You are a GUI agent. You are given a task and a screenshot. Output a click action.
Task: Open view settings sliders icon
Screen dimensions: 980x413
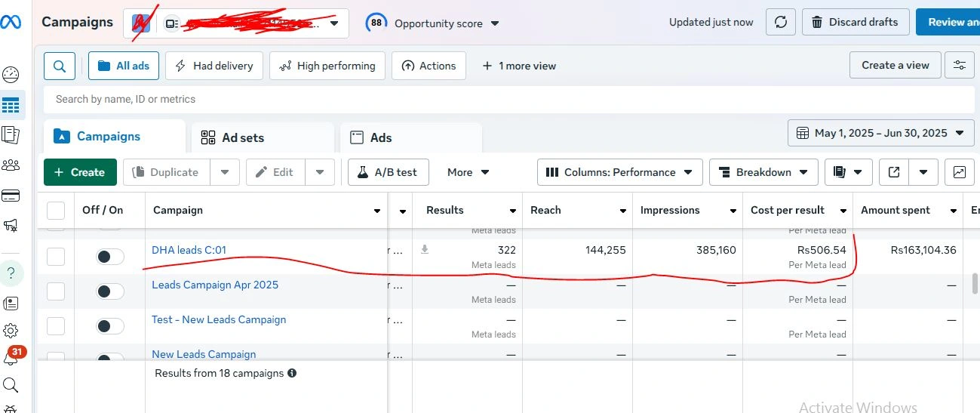[959, 66]
